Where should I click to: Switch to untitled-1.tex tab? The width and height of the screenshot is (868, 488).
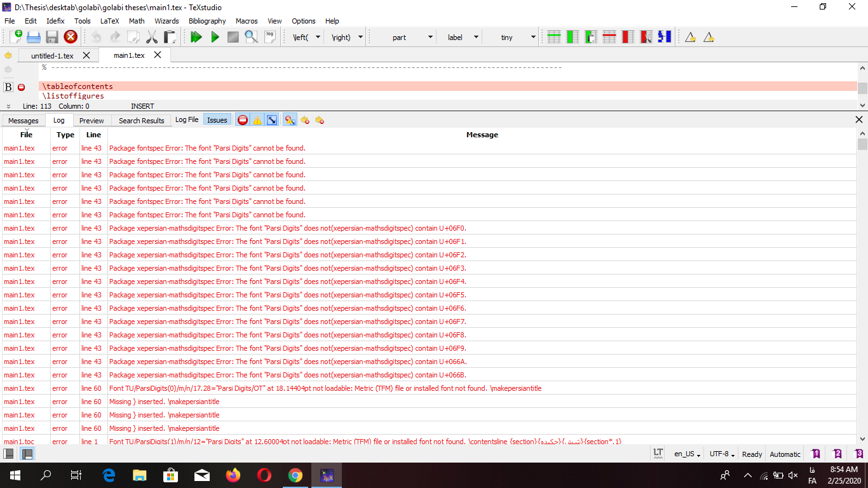click(52, 56)
